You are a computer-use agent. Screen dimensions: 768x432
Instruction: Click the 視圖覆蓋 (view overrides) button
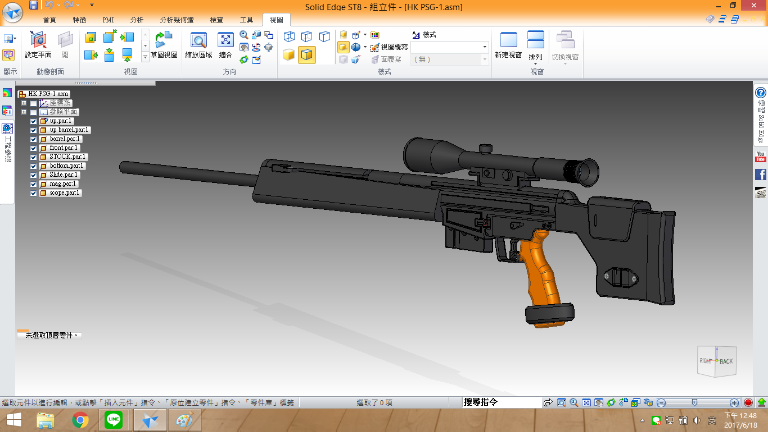click(389, 47)
